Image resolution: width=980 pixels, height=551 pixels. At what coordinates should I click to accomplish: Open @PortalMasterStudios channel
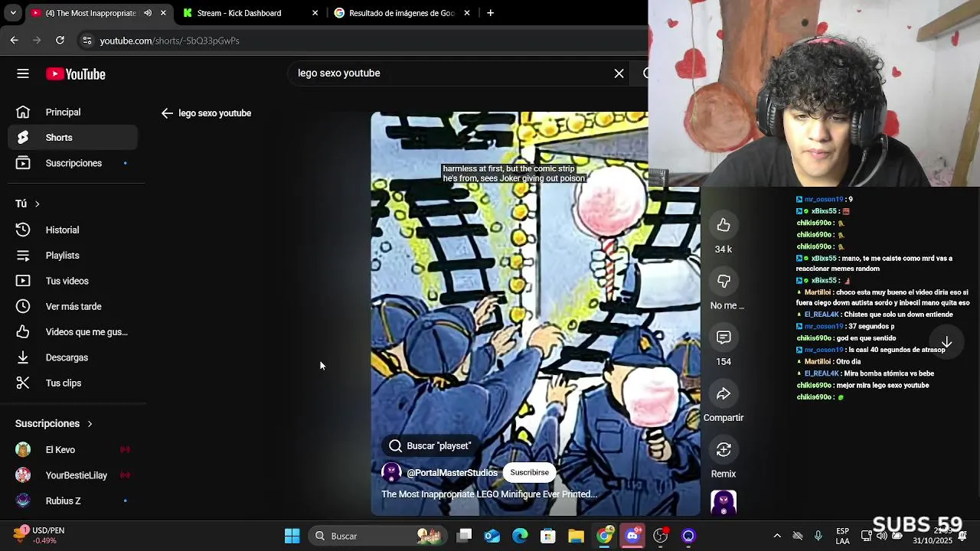(452, 473)
